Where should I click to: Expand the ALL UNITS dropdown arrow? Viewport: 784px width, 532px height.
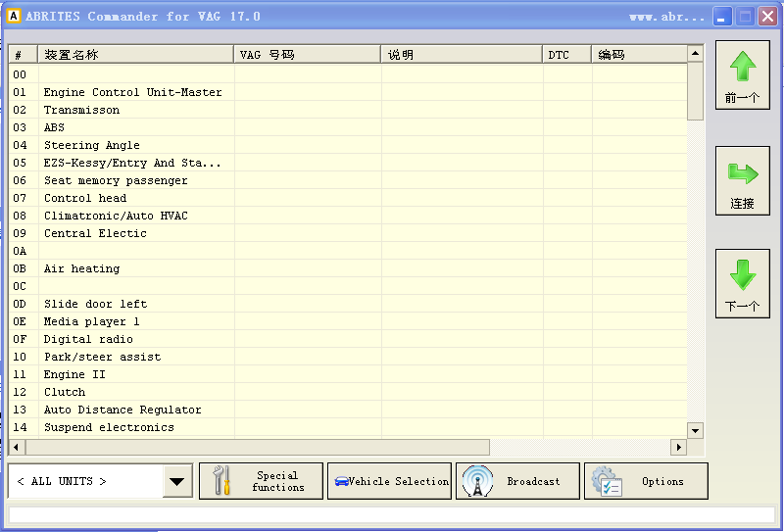[176, 481]
